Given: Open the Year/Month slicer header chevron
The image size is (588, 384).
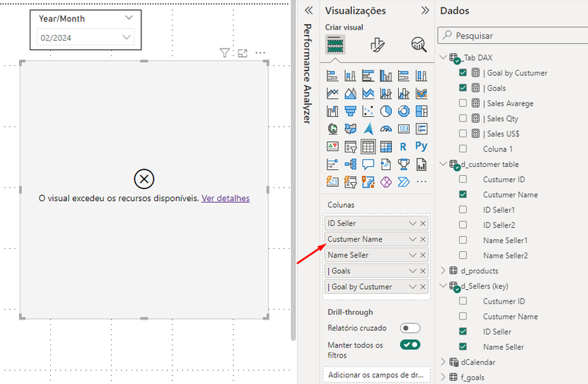Looking at the screenshot, I should tap(128, 18).
